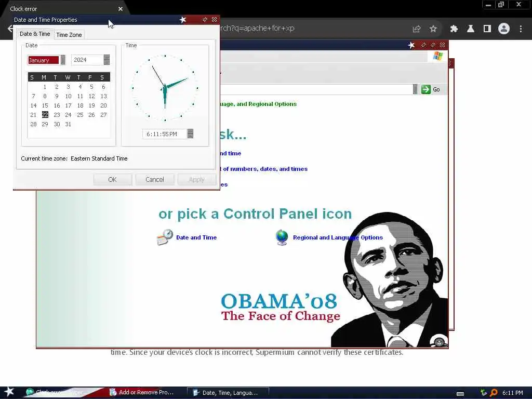Click the Windows flag logo in Control Panel
This screenshot has width=532, height=399.
(x=438, y=56)
